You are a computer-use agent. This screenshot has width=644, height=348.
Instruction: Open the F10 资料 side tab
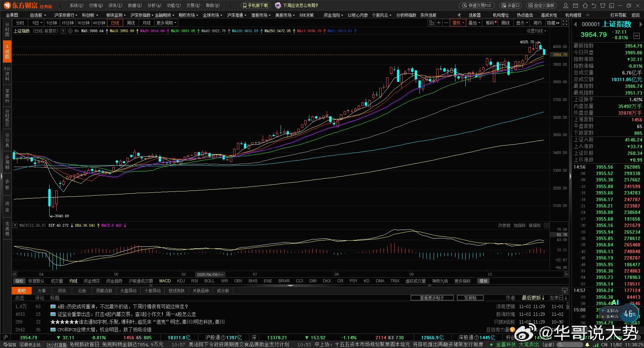(x=7, y=74)
